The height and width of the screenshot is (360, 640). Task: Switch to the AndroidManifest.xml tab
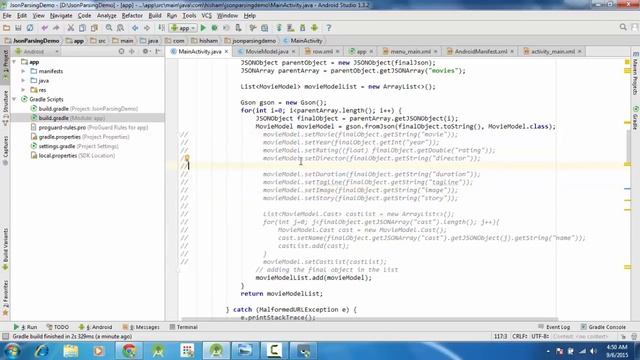pyautogui.click(x=481, y=51)
